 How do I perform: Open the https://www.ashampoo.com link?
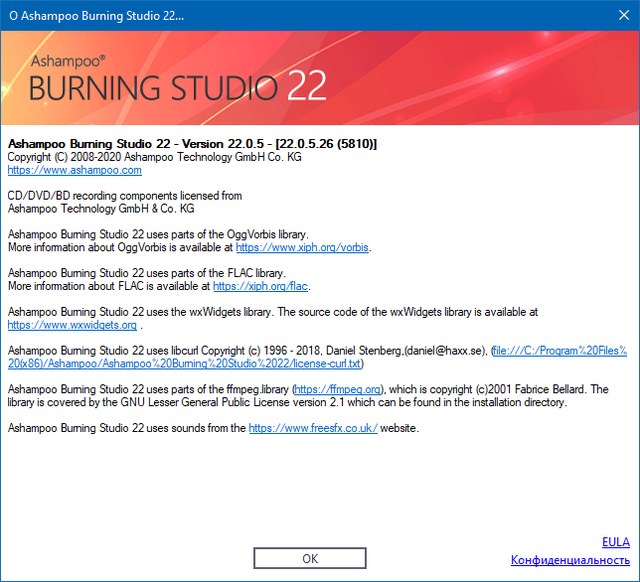pos(74,171)
